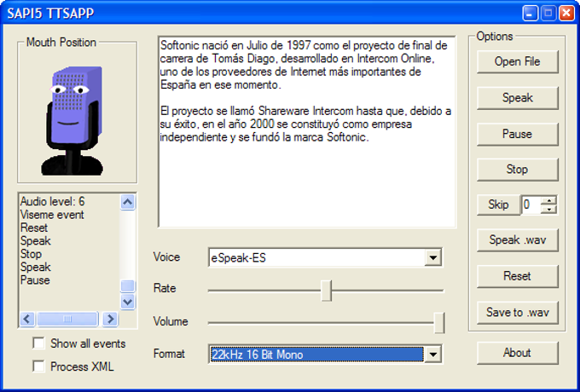Close the SAPI5 TTSAPP window
580x392 pixels.
pos(566,14)
